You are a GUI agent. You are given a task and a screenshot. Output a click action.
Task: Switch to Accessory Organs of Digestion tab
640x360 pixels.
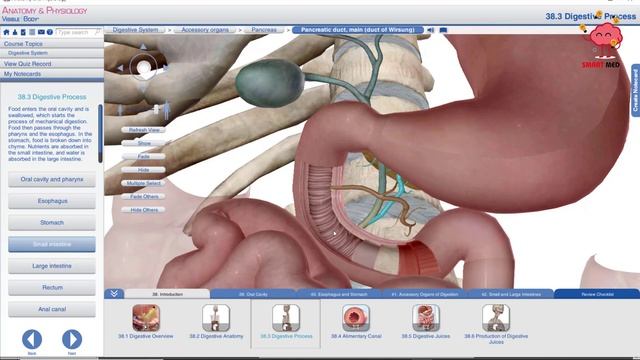(x=425, y=294)
